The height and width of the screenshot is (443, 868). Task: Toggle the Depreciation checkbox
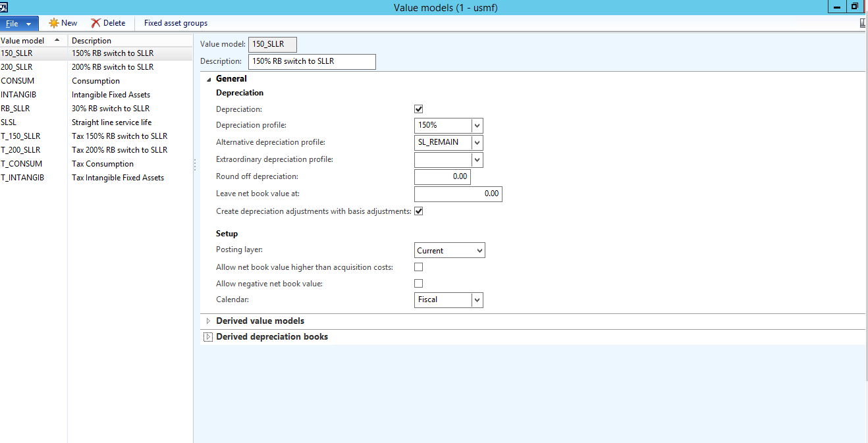point(418,109)
